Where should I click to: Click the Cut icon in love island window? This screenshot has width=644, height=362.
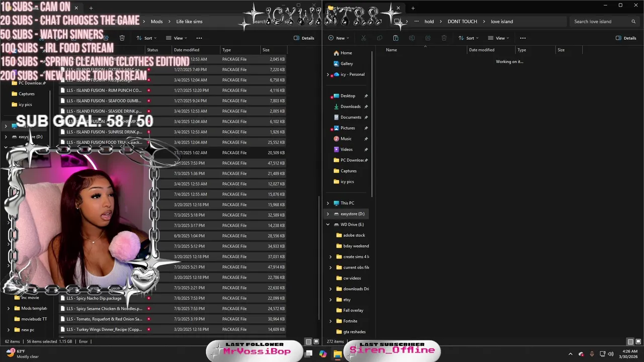[x=363, y=38]
